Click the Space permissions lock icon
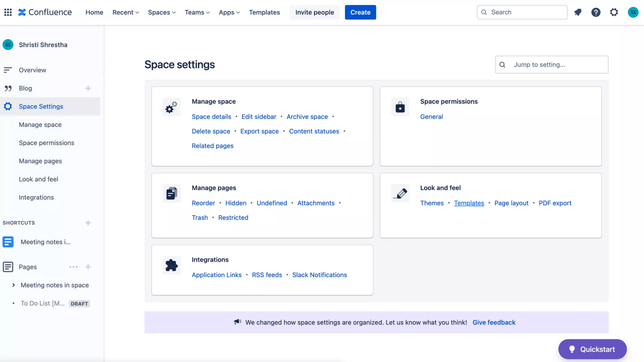The image size is (644, 362). click(x=400, y=107)
